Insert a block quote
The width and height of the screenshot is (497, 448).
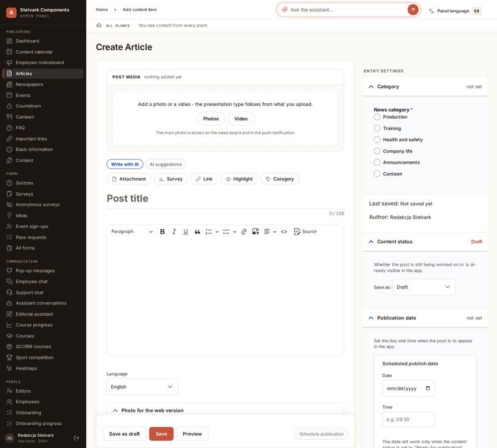click(x=197, y=232)
